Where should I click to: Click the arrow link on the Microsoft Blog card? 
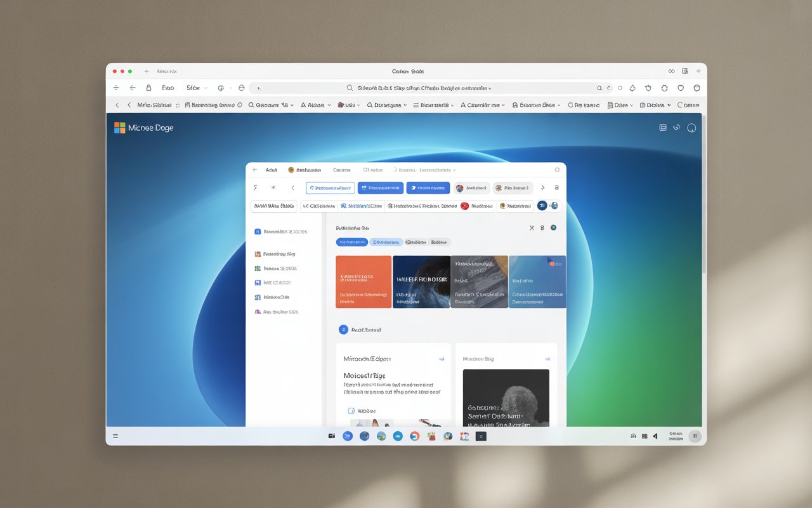click(x=547, y=358)
